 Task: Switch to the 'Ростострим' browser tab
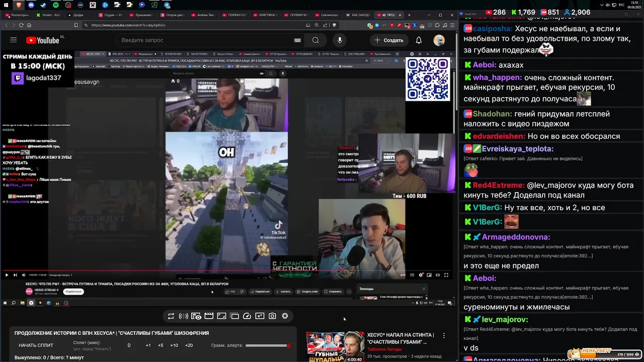click(x=18, y=15)
